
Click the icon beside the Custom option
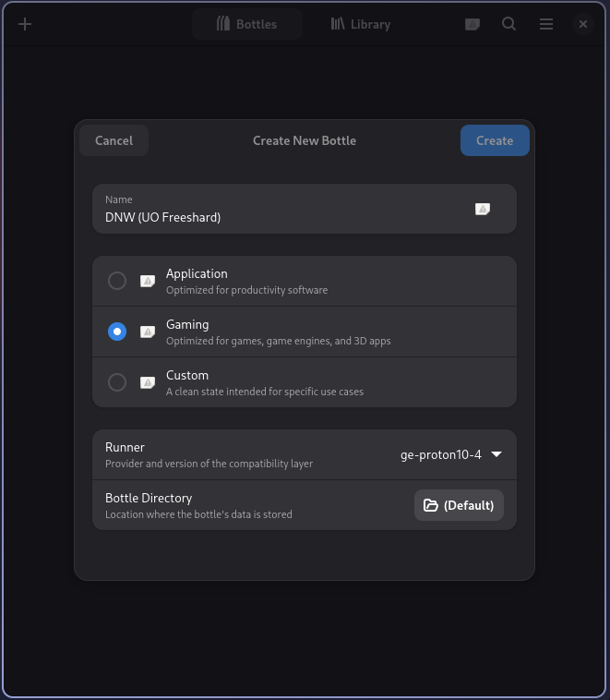[148, 382]
